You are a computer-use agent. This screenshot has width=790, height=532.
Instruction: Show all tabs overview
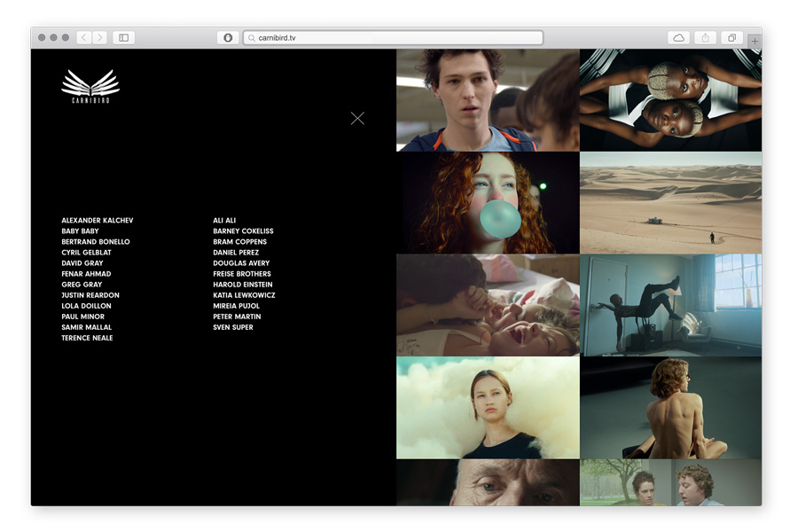coord(732,38)
